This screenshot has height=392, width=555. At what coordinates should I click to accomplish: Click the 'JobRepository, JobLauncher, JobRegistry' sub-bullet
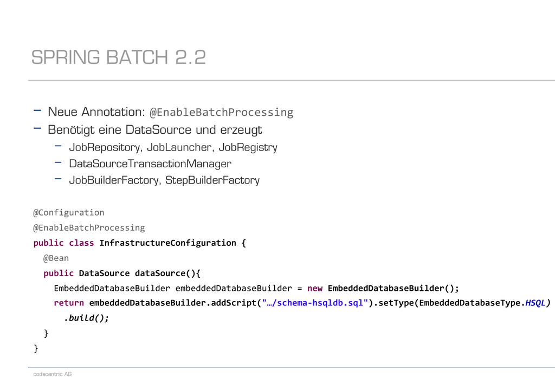[x=173, y=147]
